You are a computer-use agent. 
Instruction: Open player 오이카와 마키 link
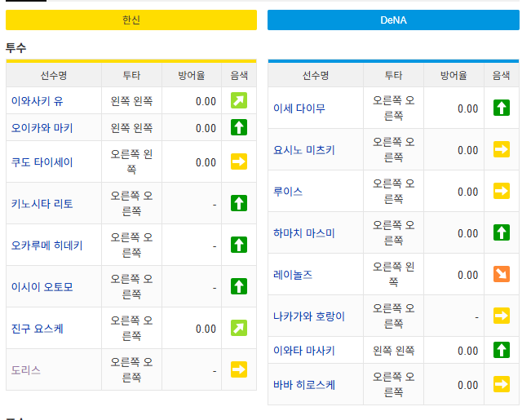click(42, 128)
